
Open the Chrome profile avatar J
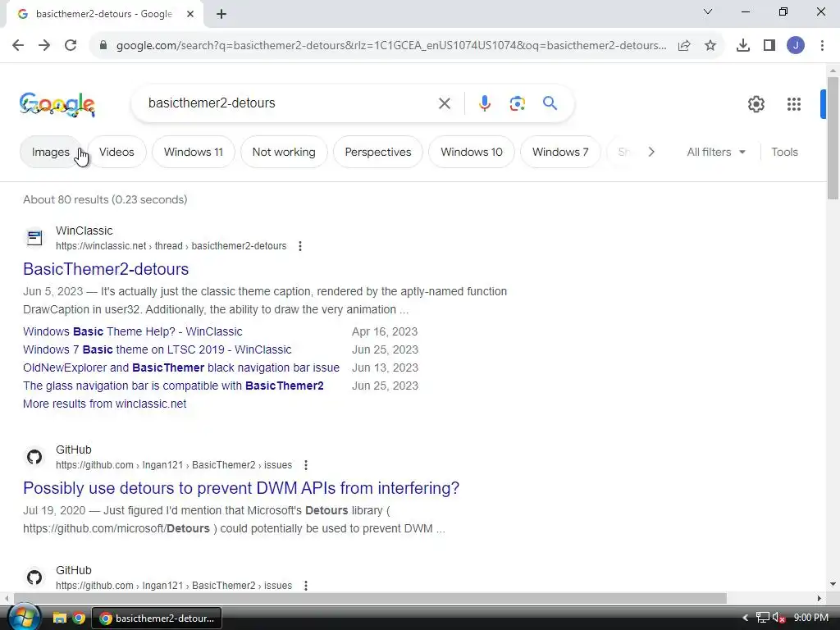tap(796, 46)
